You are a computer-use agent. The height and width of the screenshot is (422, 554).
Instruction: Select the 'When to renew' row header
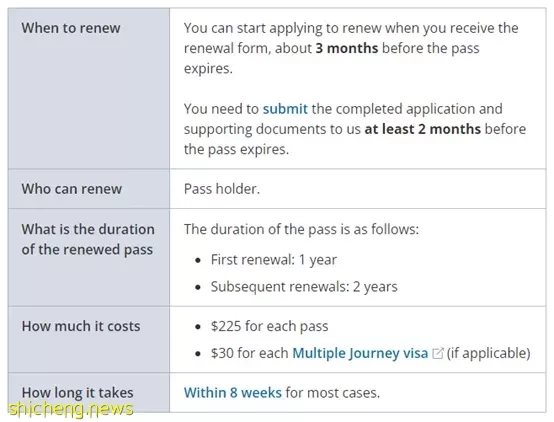coord(89,88)
